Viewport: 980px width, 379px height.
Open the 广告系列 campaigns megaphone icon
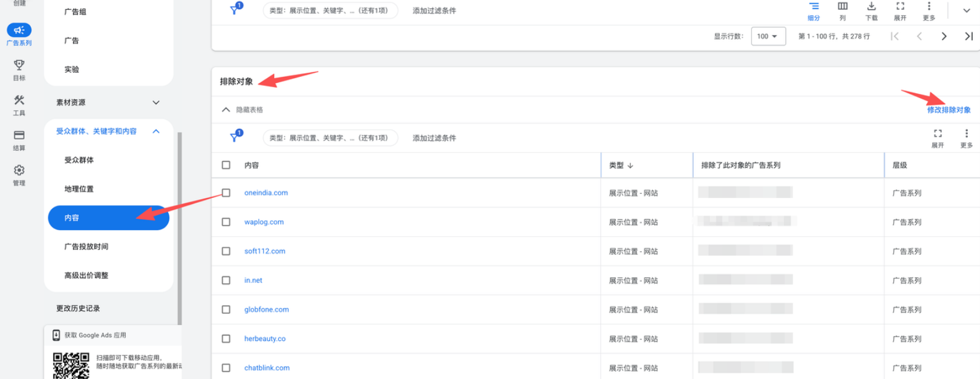point(19,30)
